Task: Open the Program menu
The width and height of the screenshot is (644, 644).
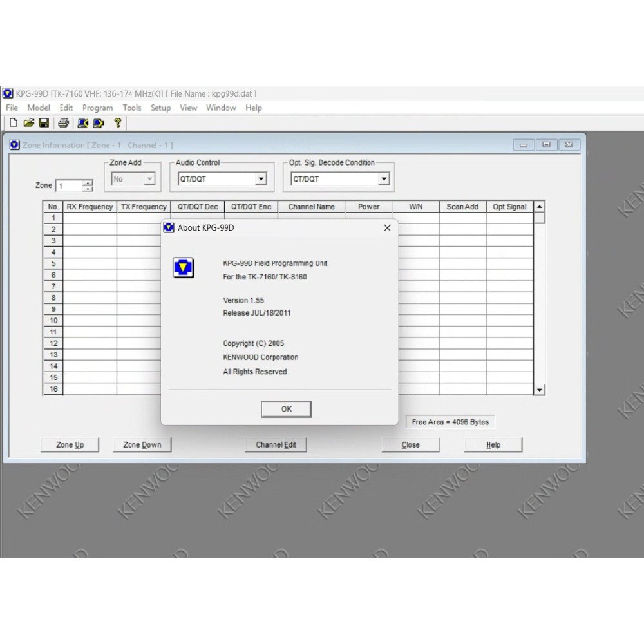Action: pos(97,108)
